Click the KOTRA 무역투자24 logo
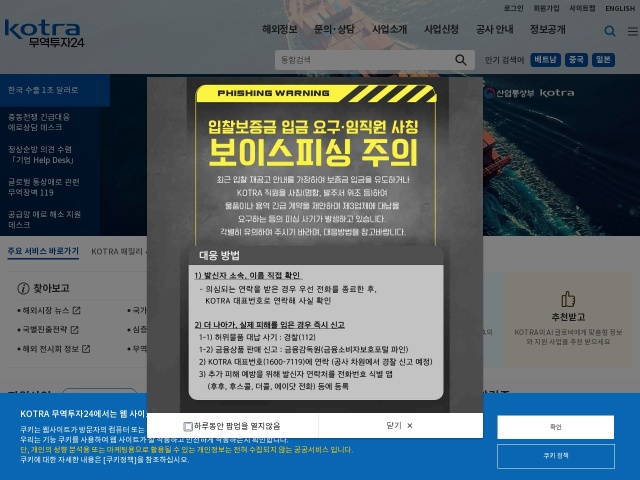This screenshot has width=640, height=480. tap(44, 33)
